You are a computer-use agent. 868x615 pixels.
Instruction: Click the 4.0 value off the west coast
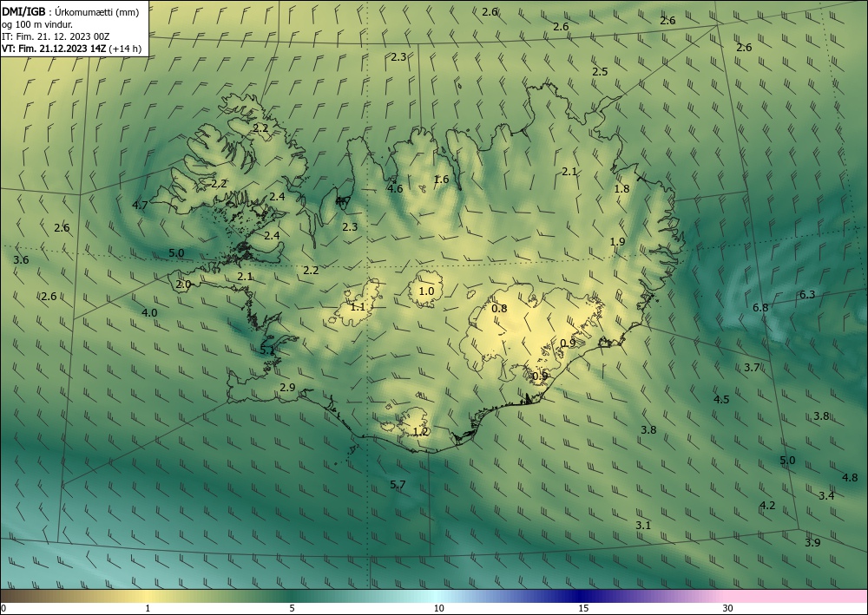point(149,312)
